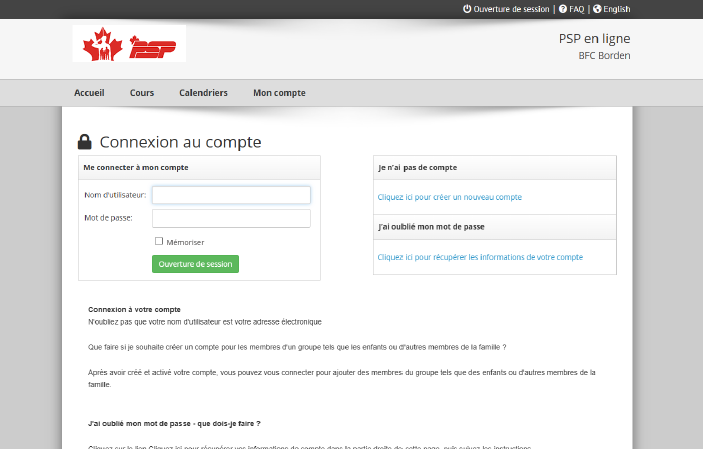Open the Calendriers menu item
The image size is (703, 449).
point(204,93)
